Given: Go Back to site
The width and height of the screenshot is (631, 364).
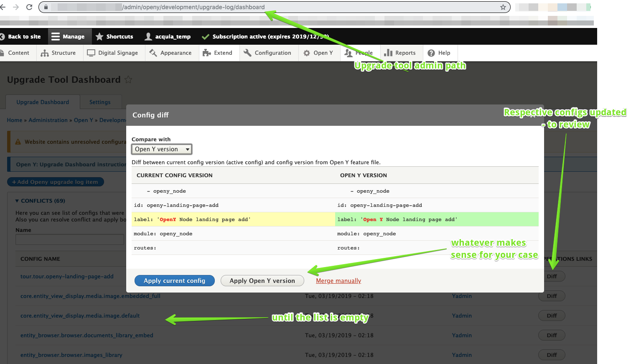Looking at the screenshot, I should point(20,36).
